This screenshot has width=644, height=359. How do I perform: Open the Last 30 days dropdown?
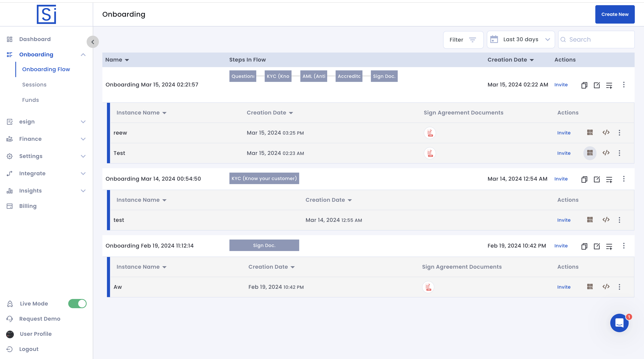(521, 40)
